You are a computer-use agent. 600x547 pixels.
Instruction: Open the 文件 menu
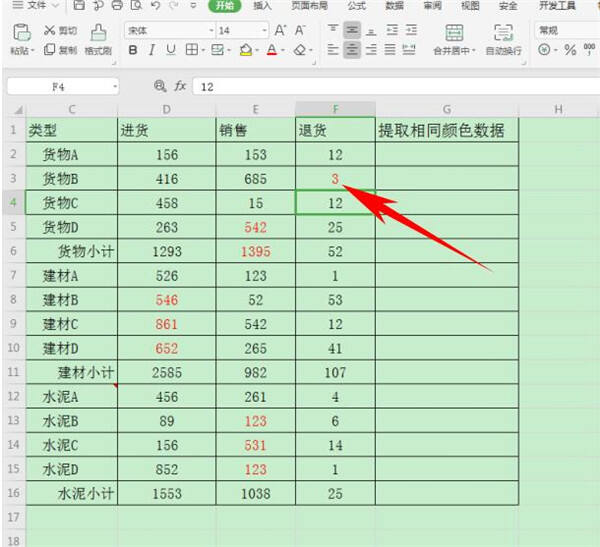coord(35,5)
